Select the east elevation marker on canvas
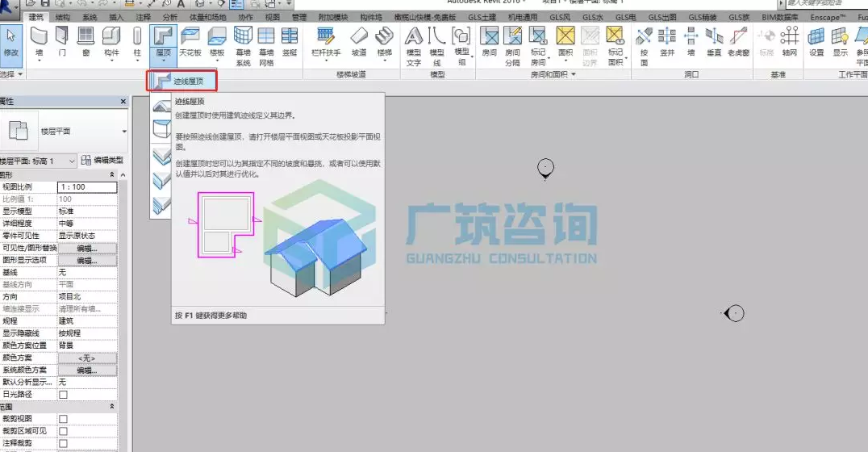The height and width of the screenshot is (452, 868). [733, 313]
